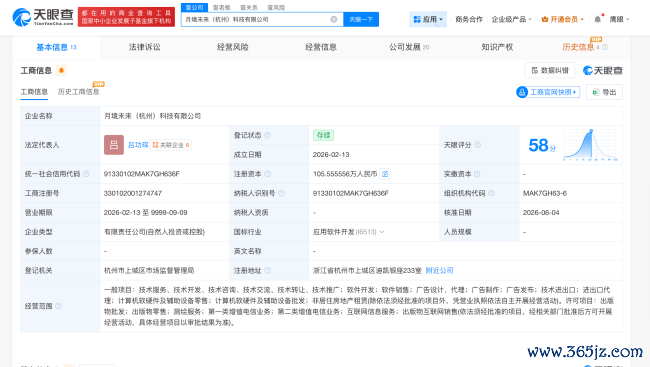The width and height of the screenshot is (650, 367).
Task: Switch to the 经营信息 tab
Action: pyautogui.click(x=321, y=47)
